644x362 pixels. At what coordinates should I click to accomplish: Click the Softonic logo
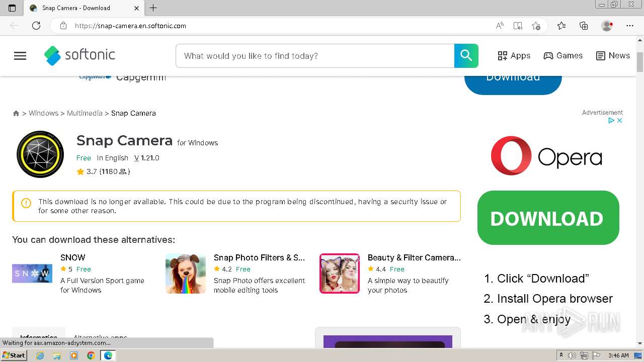click(x=79, y=55)
